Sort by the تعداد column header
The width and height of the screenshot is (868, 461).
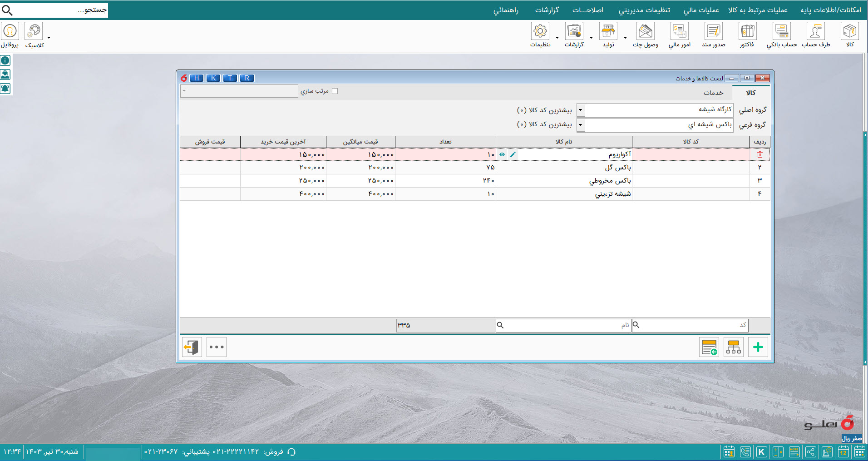[445, 142]
